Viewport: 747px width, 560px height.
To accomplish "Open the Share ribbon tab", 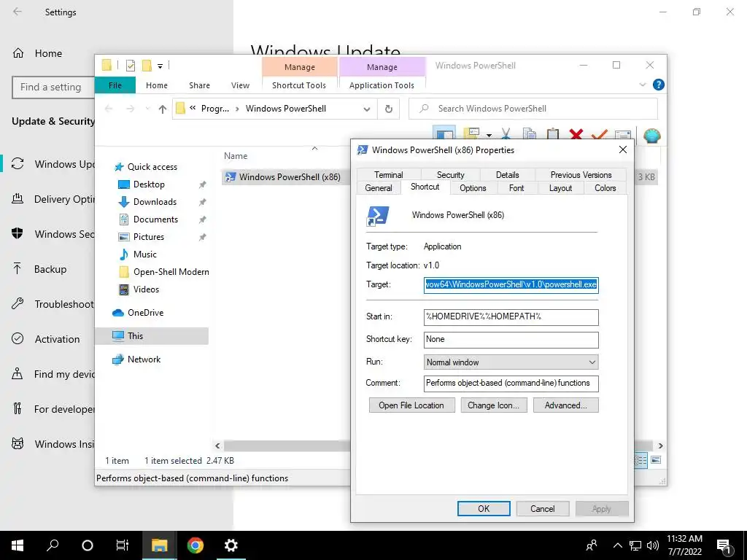I will [199, 85].
